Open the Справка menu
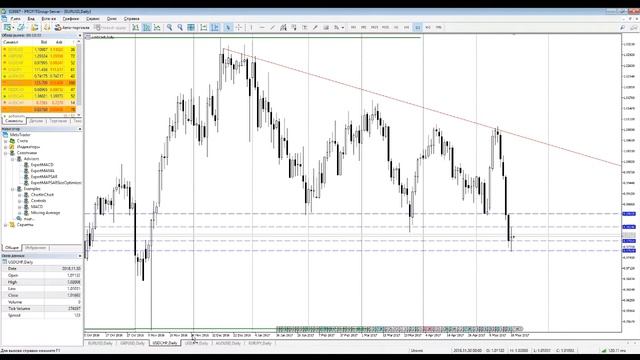640x360 pixels. pos(131,19)
